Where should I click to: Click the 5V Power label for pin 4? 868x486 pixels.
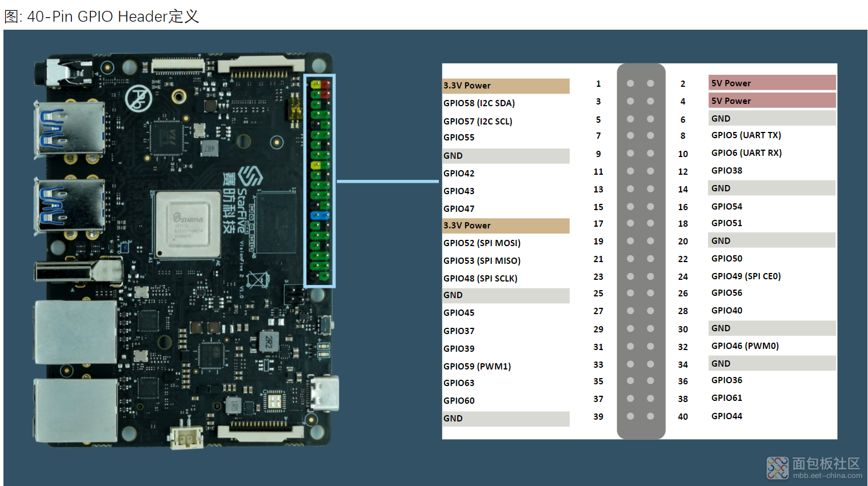[x=772, y=101]
